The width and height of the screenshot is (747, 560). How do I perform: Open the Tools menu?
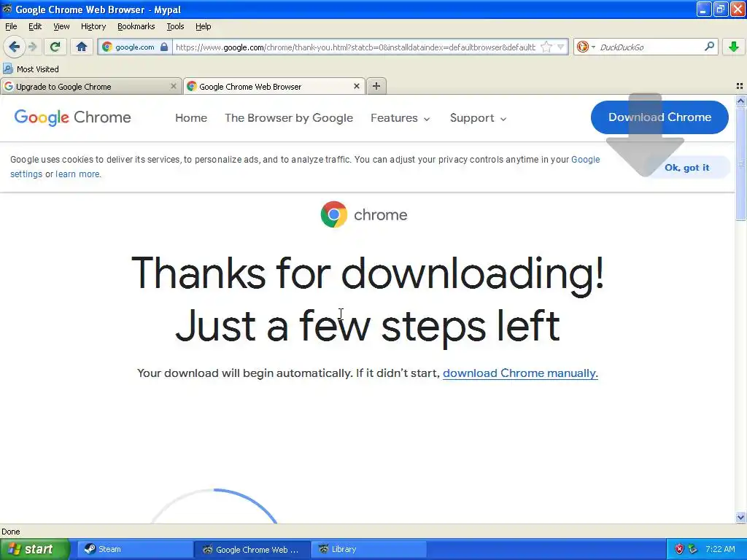[175, 26]
